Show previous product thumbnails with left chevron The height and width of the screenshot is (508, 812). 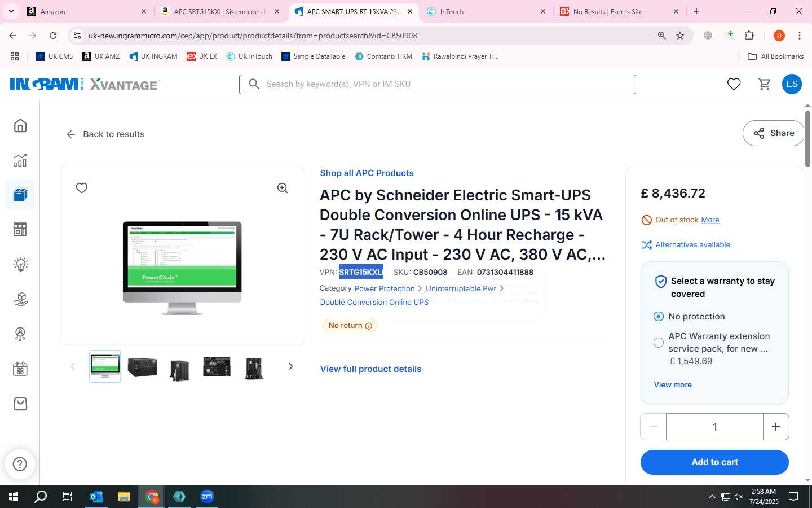(x=73, y=366)
